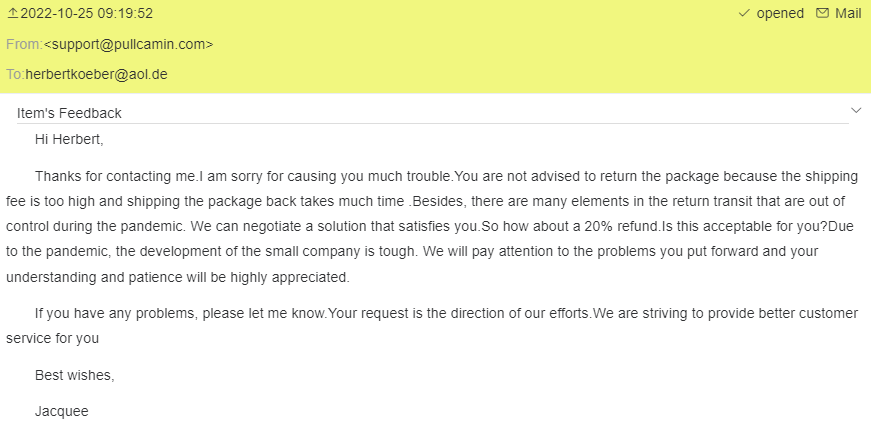Click the If you have any problems sentence

coord(180,313)
